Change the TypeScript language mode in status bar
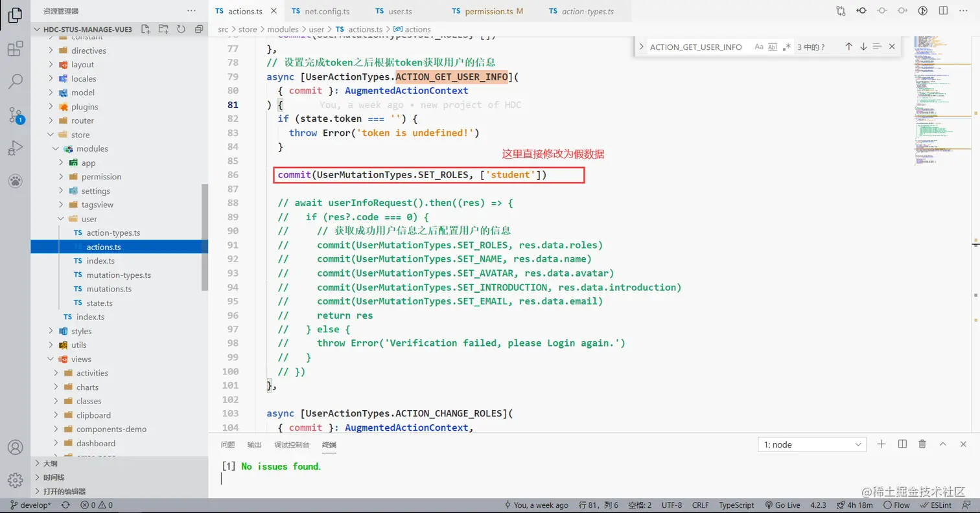Screen dimensions: 980x513 point(736,505)
